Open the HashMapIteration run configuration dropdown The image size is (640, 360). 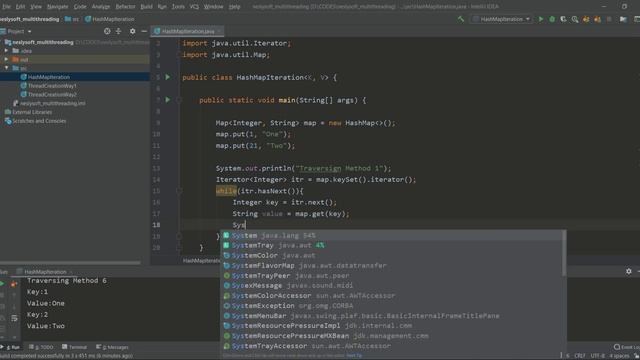502,19
